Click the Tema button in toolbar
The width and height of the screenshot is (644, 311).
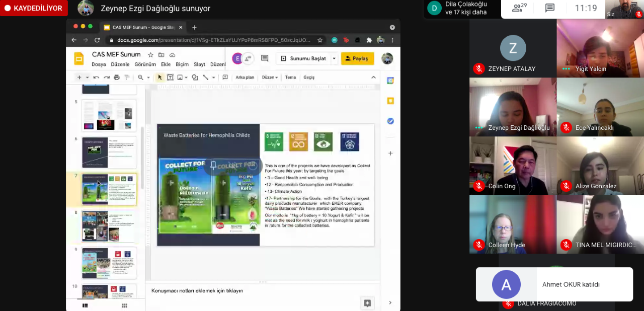point(290,77)
